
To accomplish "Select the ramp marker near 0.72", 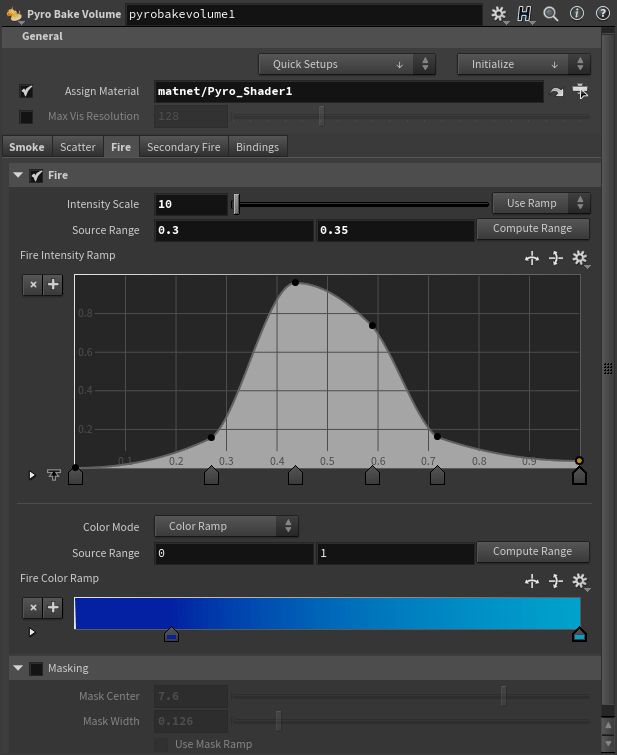I will pos(437,476).
